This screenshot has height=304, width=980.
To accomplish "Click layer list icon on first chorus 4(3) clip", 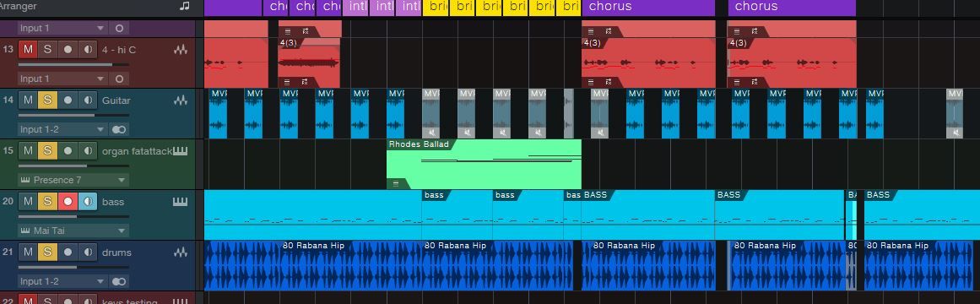I will point(591,81).
